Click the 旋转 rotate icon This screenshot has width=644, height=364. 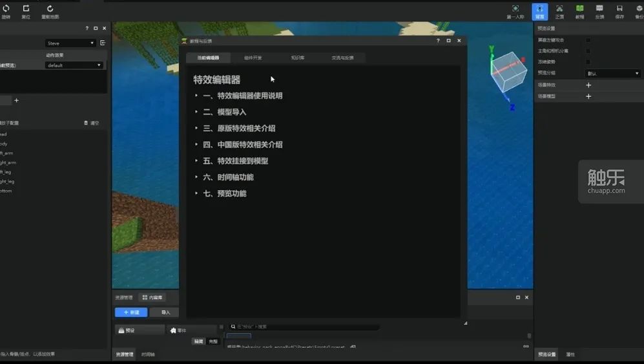point(5,9)
